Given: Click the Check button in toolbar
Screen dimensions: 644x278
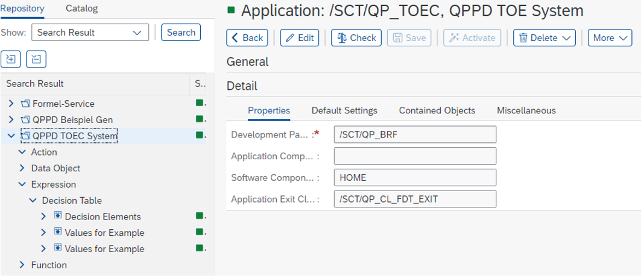Looking at the screenshot, I should (x=356, y=37).
